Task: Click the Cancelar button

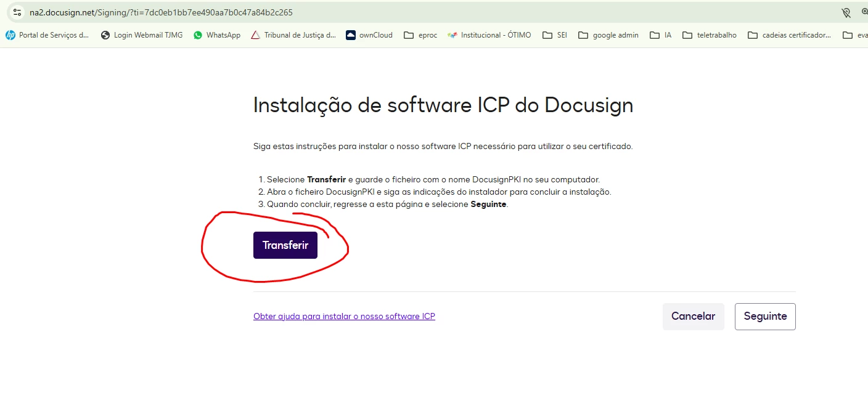Action: (693, 316)
